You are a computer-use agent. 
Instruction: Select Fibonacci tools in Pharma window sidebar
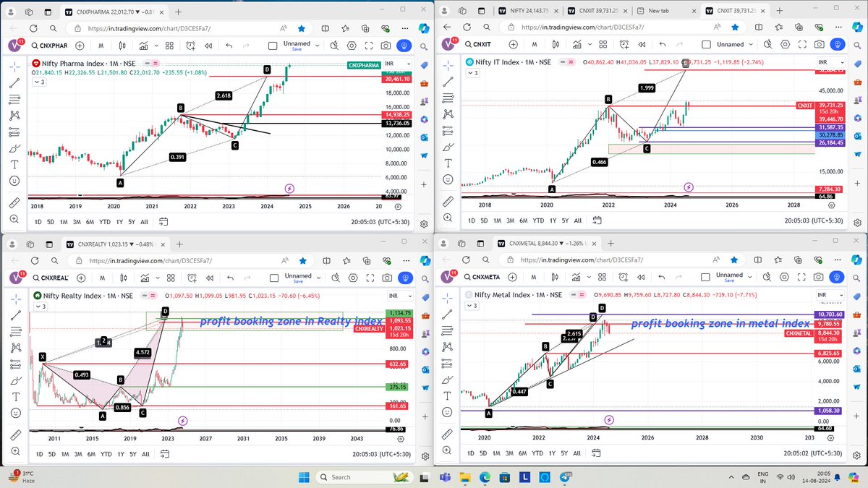click(x=14, y=99)
